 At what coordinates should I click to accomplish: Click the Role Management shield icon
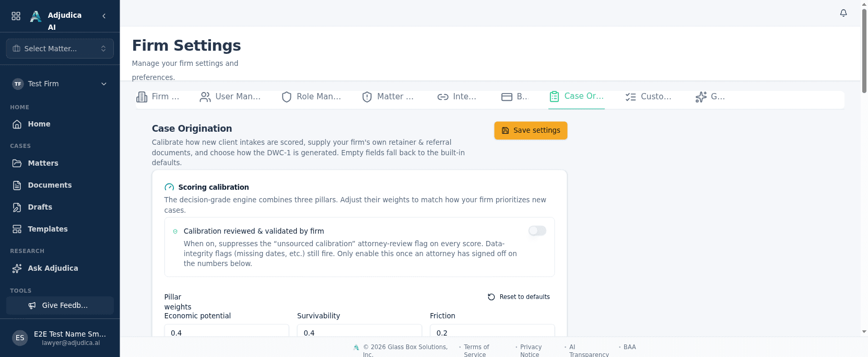(287, 97)
